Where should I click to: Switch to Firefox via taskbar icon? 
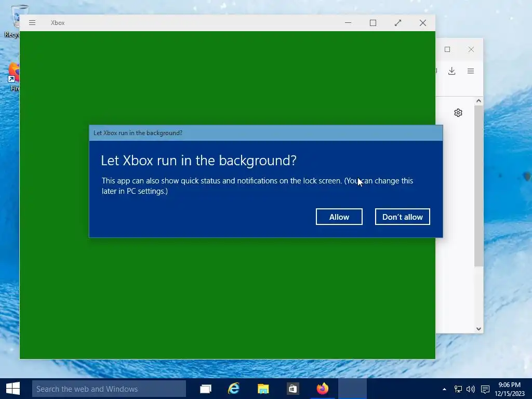point(322,389)
